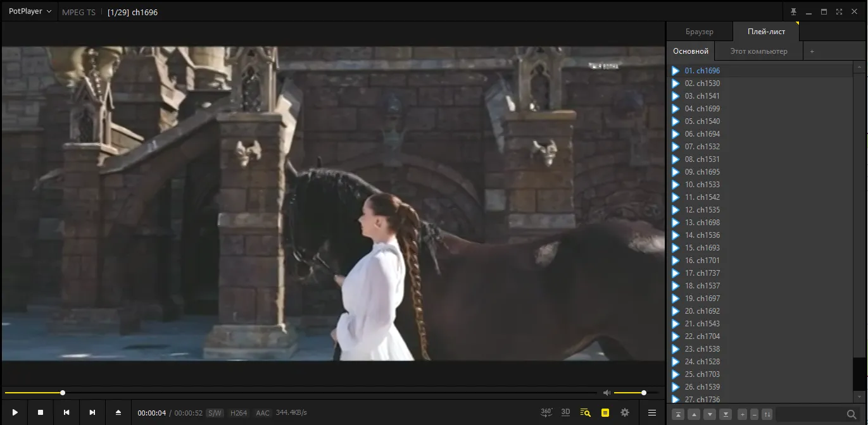Select playlist entry 08. ch1531
Image resolution: width=868 pixels, height=425 pixels.
[x=761, y=159]
